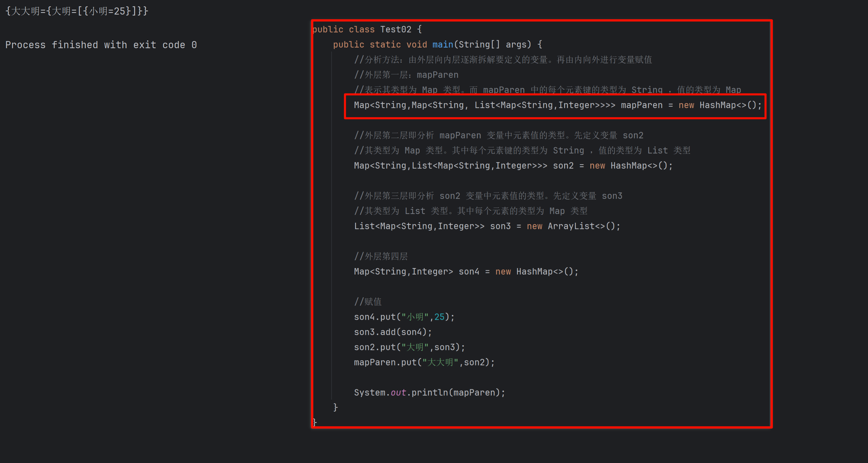Viewport: 868px width, 463px height.
Task: Select the 分析方法 comment at method top
Action: pyautogui.click(x=503, y=59)
